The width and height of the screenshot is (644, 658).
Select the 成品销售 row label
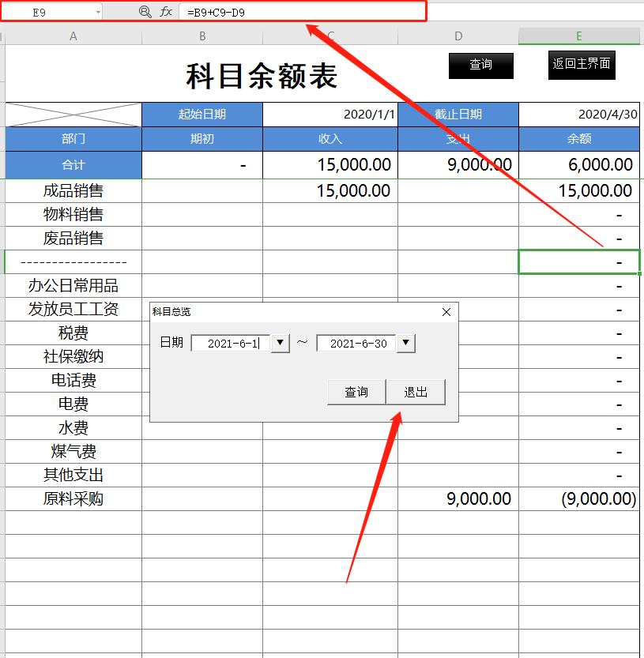tap(73, 190)
